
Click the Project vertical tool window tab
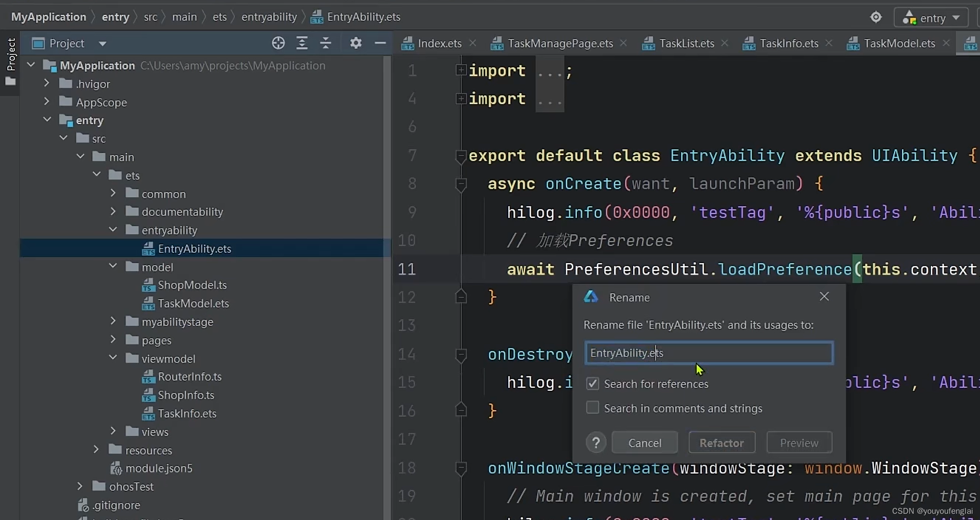(11, 54)
